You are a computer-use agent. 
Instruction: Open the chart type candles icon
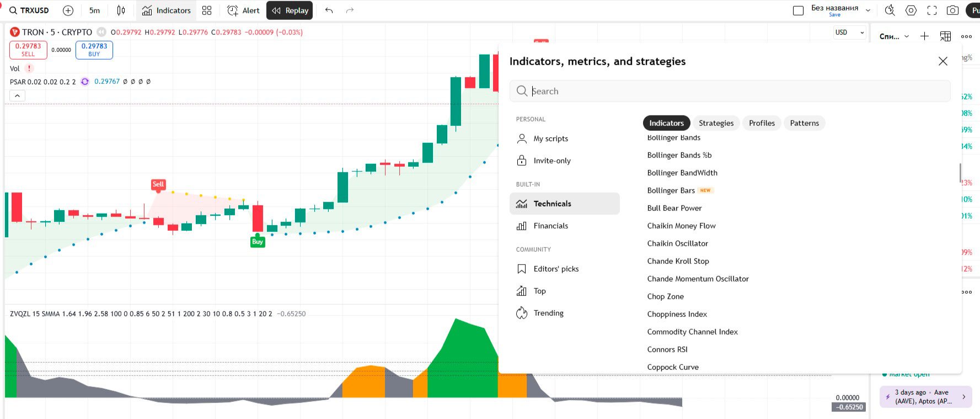pyautogui.click(x=121, y=10)
